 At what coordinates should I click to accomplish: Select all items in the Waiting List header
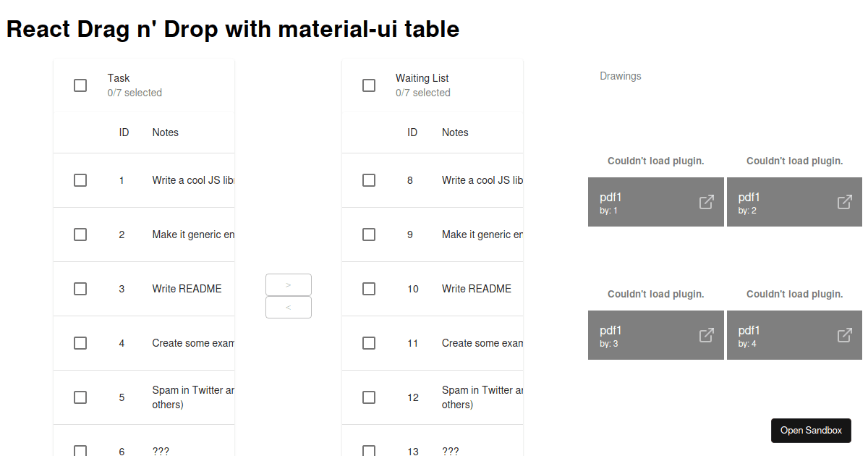pyautogui.click(x=369, y=85)
